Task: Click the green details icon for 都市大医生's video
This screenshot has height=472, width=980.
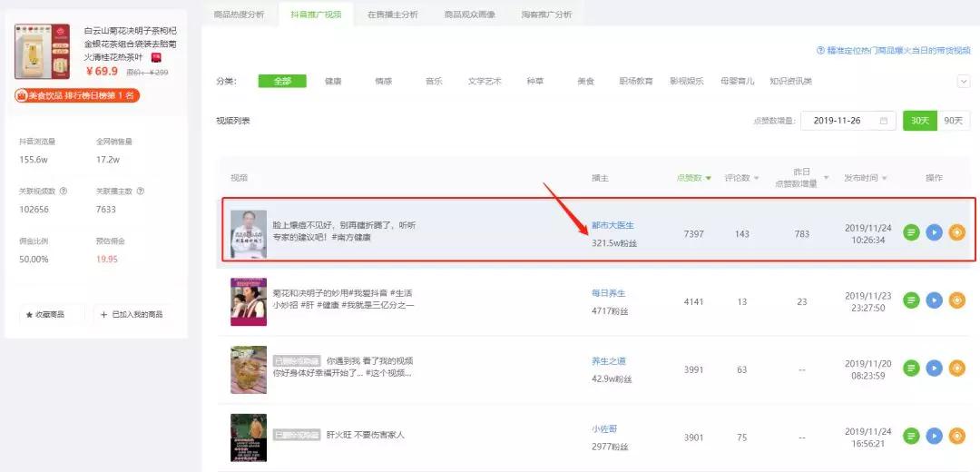Action: 912,232
